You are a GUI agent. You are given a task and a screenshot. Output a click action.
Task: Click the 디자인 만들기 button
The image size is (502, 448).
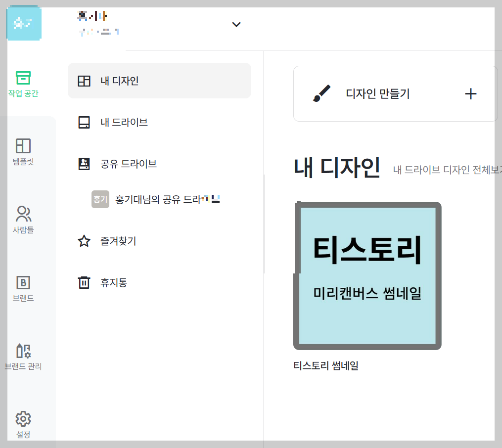pyautogui.click(x=395, y=94)
